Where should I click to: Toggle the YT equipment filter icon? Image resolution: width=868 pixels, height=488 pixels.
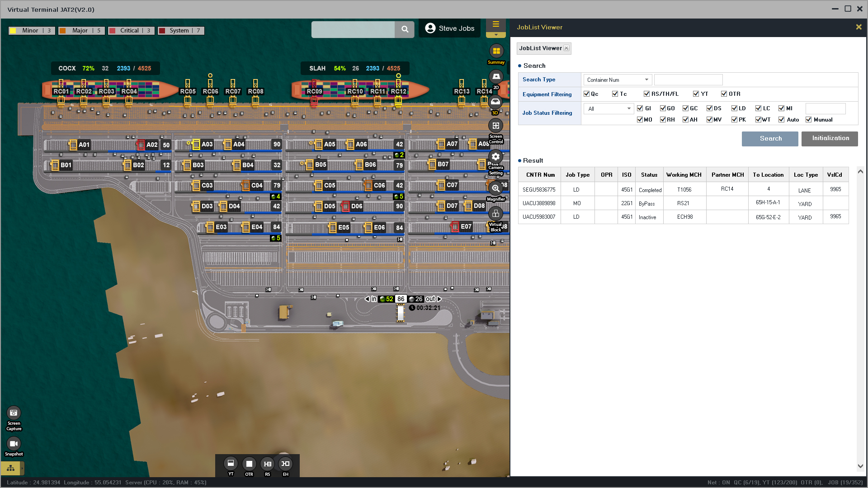(x=231, y=464)
